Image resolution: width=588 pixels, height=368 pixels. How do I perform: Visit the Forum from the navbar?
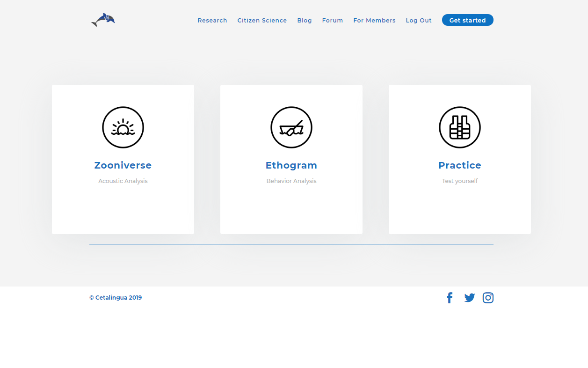pos(333,20)
